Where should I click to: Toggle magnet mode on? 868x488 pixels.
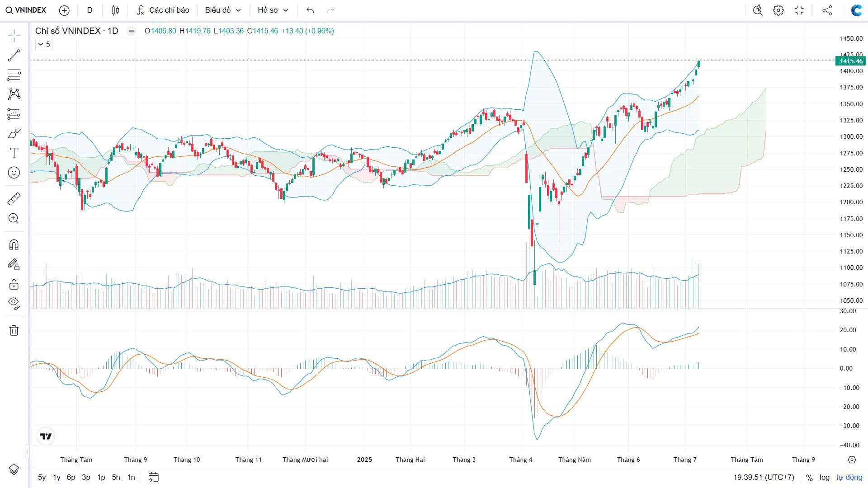tap(14, 245)
